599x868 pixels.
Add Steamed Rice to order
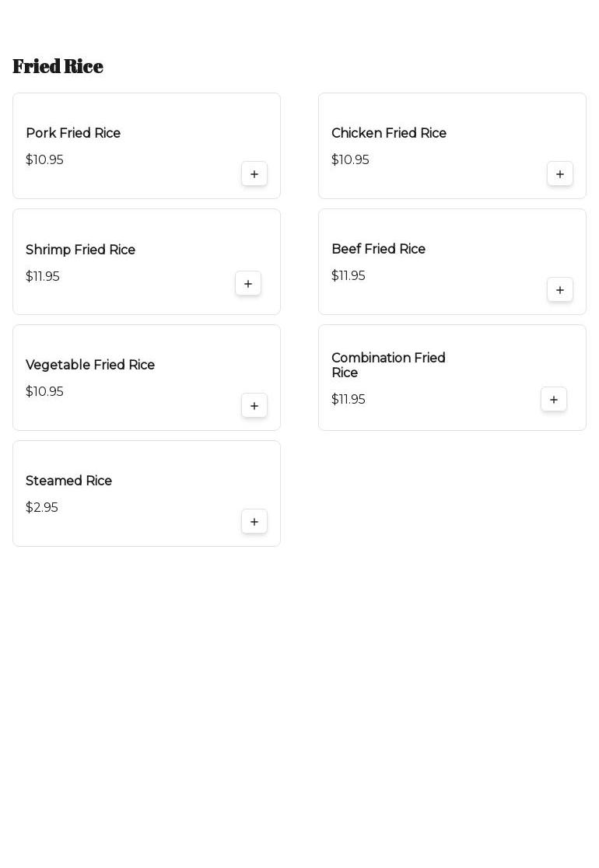click(x=254, y=522)
